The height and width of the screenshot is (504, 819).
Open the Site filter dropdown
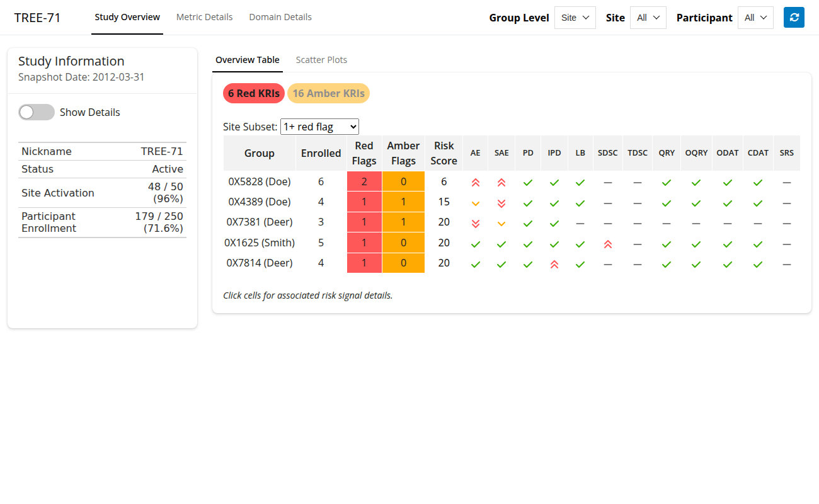(x=648, y=18)
